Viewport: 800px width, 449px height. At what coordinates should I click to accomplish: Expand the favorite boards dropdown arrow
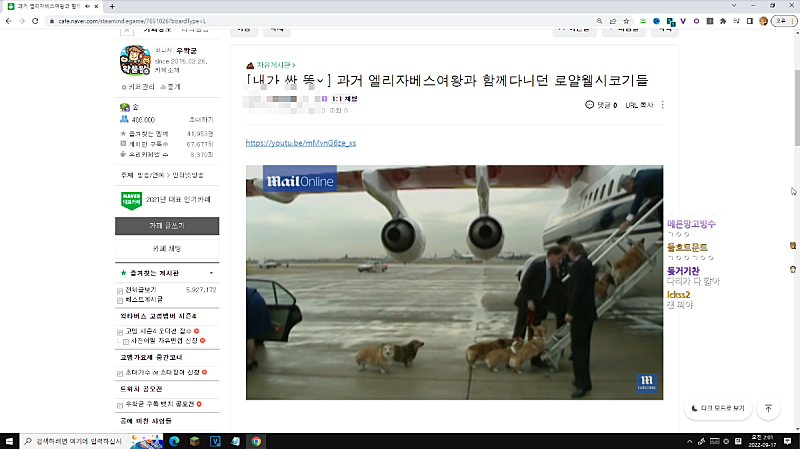[211, 273]
